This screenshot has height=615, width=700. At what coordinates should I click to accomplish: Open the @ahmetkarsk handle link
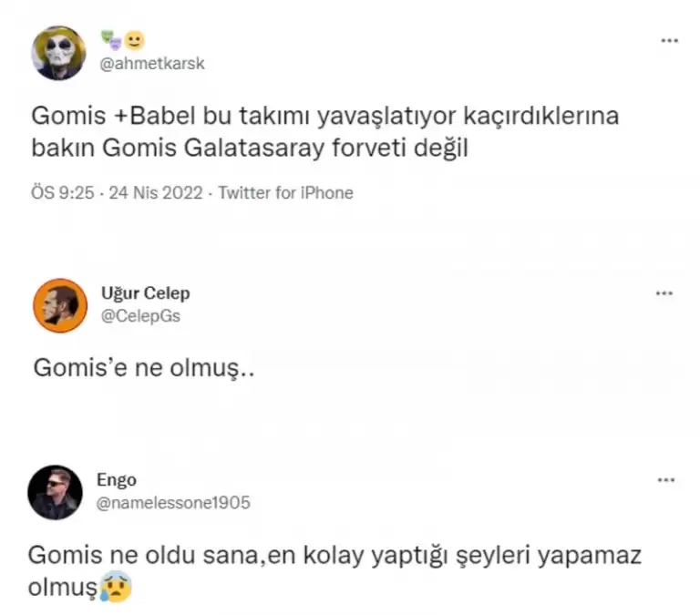(x=152, y=64)
